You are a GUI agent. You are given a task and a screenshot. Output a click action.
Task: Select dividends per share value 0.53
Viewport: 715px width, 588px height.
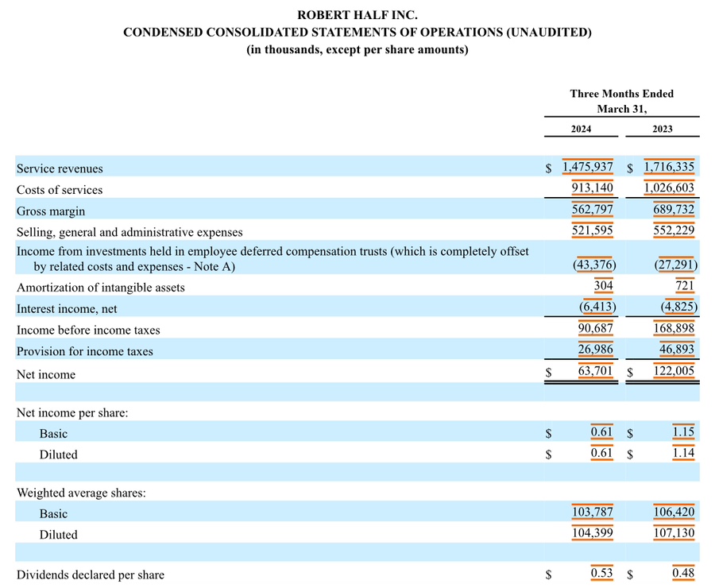(601, 572)
